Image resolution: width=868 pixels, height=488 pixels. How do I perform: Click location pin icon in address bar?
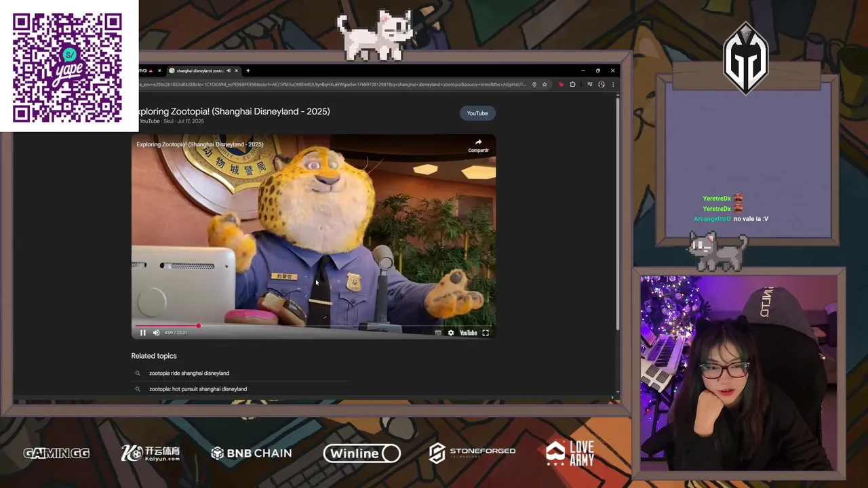pyautogui.click(x=534, y=85)
